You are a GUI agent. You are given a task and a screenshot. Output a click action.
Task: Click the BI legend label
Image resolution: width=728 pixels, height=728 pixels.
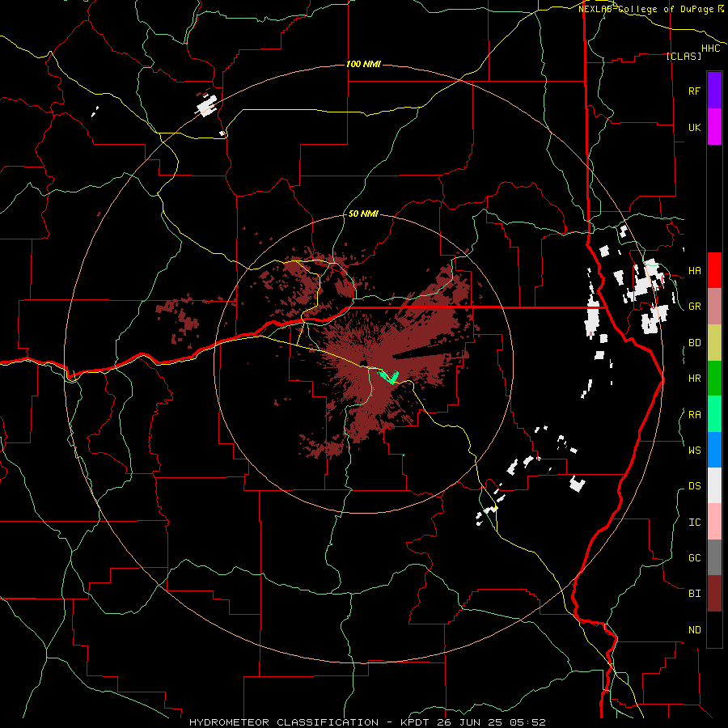click(694, 594)
